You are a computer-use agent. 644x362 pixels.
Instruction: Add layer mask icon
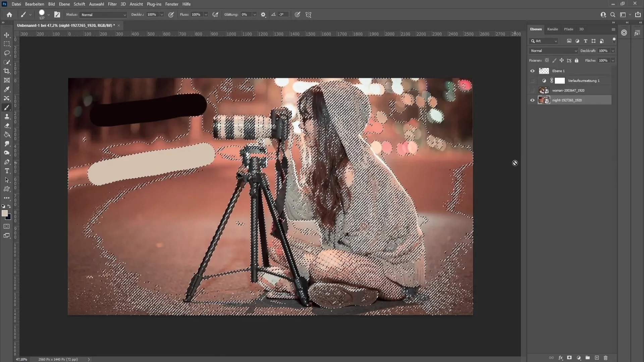pos(570,358)
